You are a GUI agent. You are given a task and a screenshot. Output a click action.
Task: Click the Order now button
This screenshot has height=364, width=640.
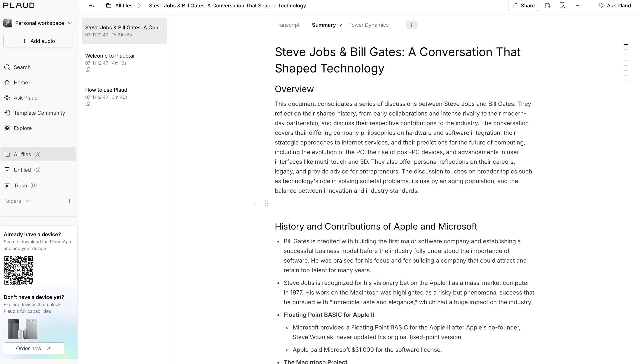click(34, 348)
